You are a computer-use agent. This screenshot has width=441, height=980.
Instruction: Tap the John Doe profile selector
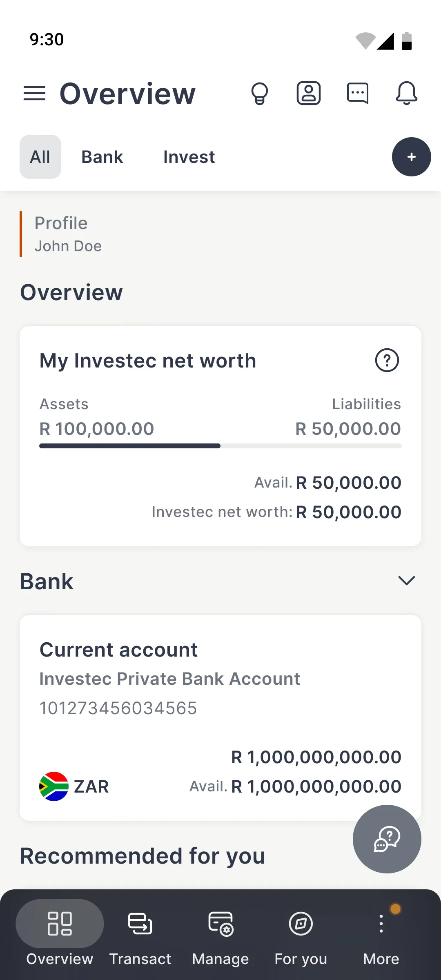pyautogui.click(x=68, y=234)
